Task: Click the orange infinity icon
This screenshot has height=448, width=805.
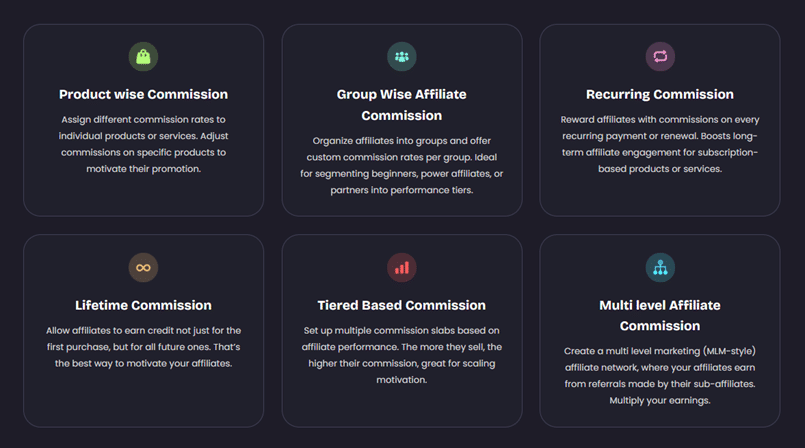Action: (143, 268)
